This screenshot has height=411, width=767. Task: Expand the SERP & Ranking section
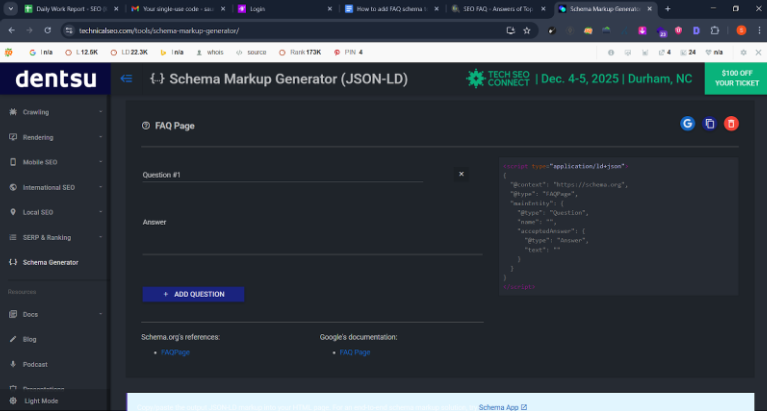click(x=46, y=237)
